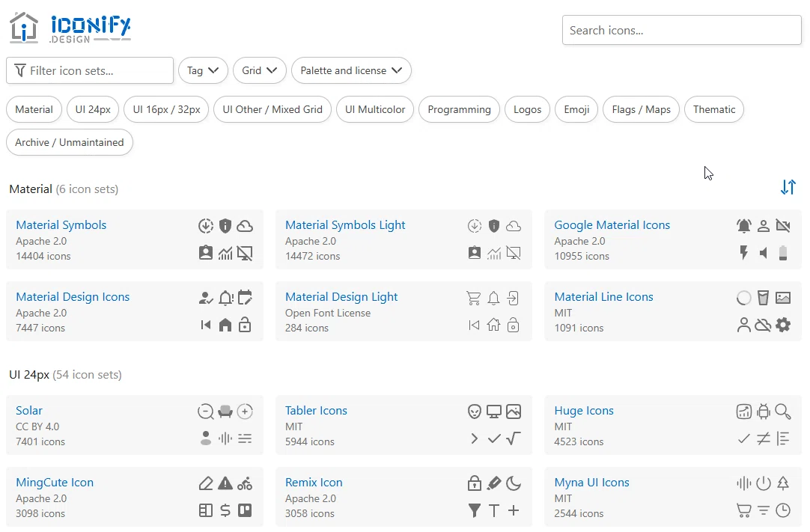This screenshot has height=532, width=810.
Task: Select the UI Multicolor category filter
Action: 375,109
